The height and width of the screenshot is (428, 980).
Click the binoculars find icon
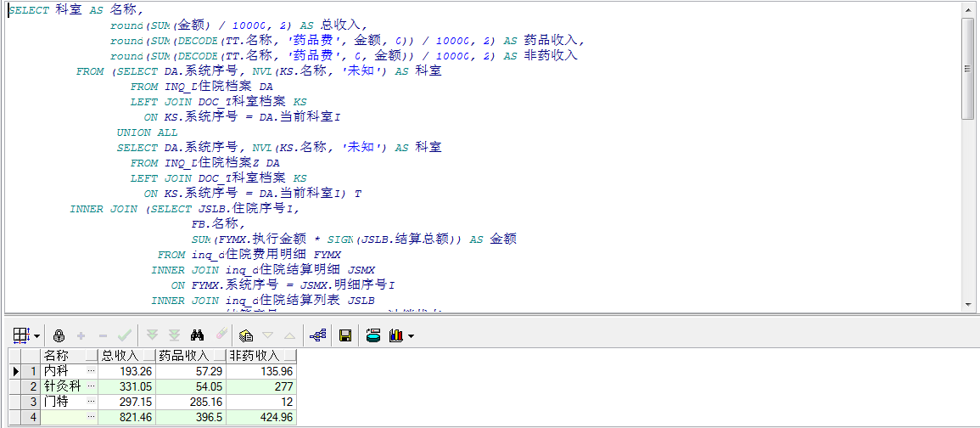tap(198, 335)
